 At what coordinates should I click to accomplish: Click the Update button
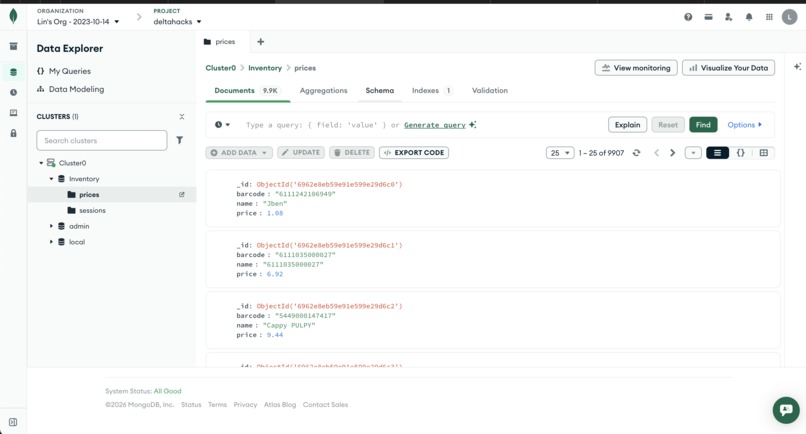[301, 153]
